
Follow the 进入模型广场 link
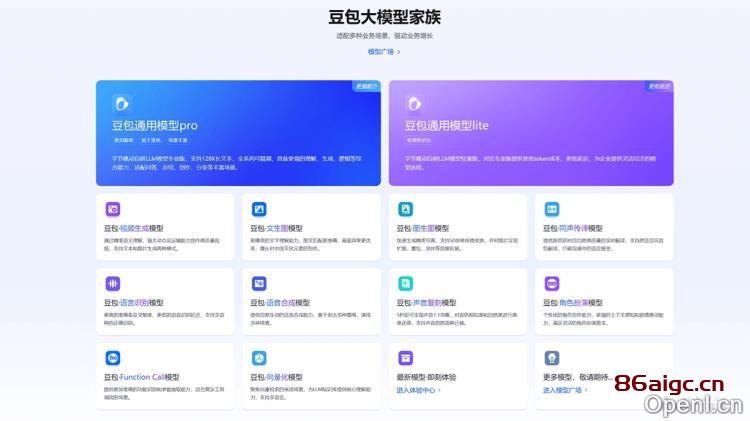click(565, 390)
